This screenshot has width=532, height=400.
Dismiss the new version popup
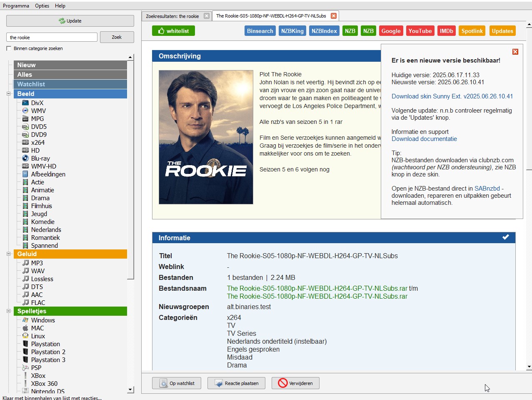pos(515,52)
